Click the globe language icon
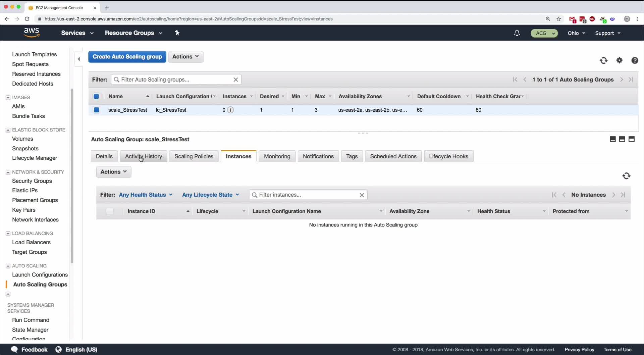 pos(58,349)
